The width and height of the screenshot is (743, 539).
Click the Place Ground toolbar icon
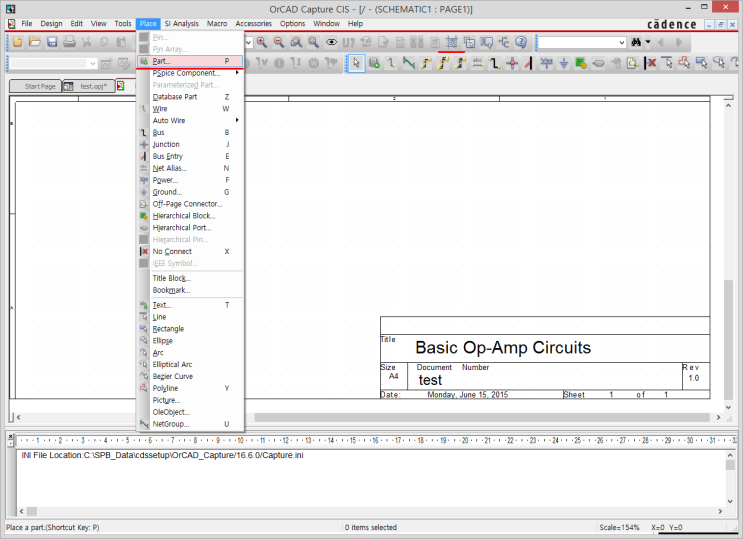(564, 63)
